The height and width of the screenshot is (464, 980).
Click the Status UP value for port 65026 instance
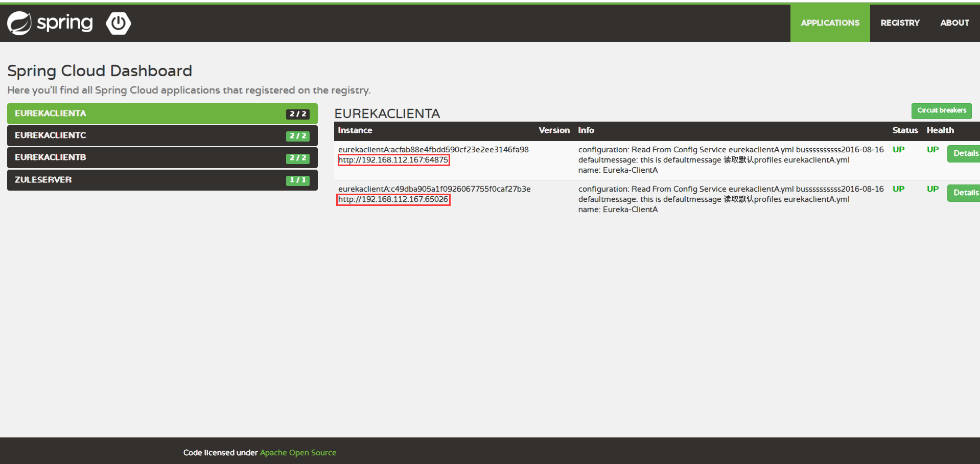pos(898,189)
